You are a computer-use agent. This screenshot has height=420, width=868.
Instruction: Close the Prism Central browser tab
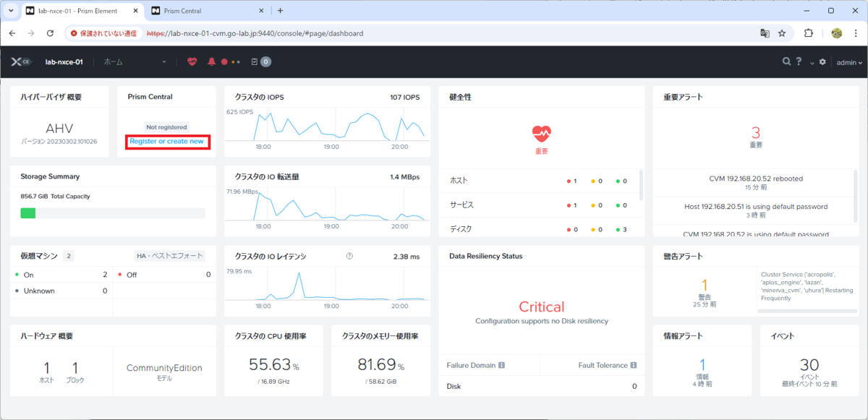tap(260, 11)
